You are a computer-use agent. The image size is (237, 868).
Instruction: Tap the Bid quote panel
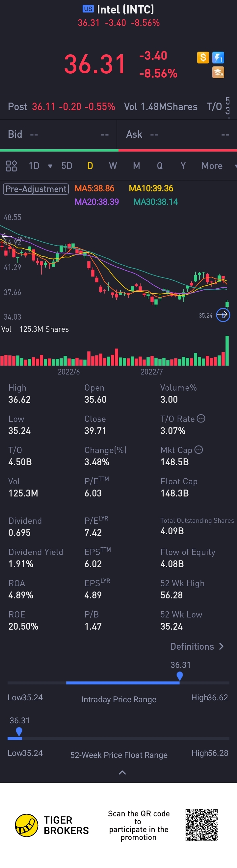(x=59, y=134)
